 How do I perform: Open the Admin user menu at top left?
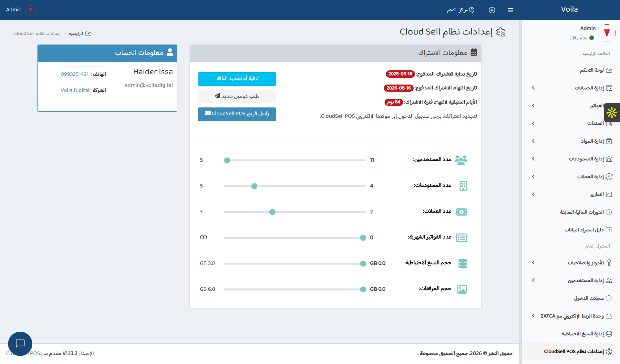pos(21,10)
